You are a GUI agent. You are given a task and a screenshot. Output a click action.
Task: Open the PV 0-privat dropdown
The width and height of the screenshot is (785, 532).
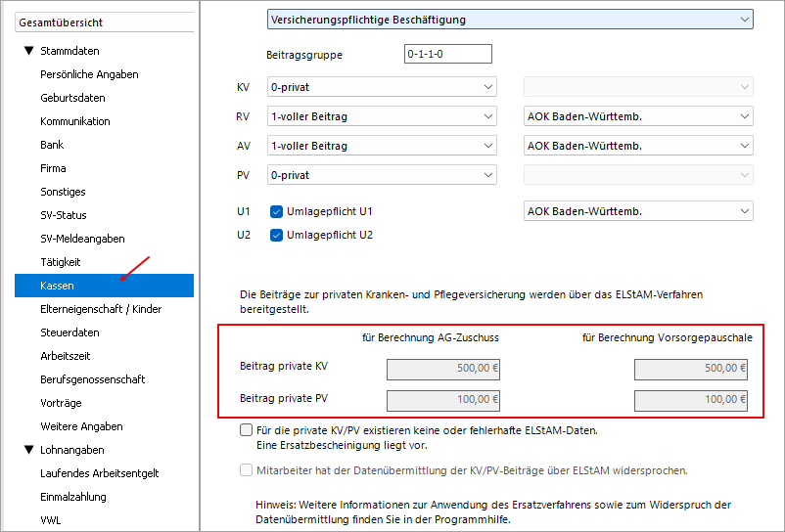(382, 175)
